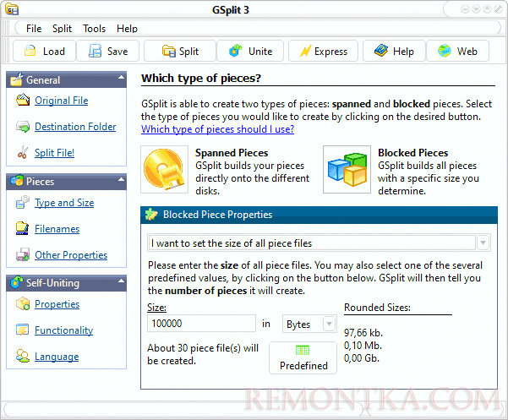This screenshot has height=420, width=508.
Task: Click '0,10 Mb.' rounded size text
Action: point(363,346)
